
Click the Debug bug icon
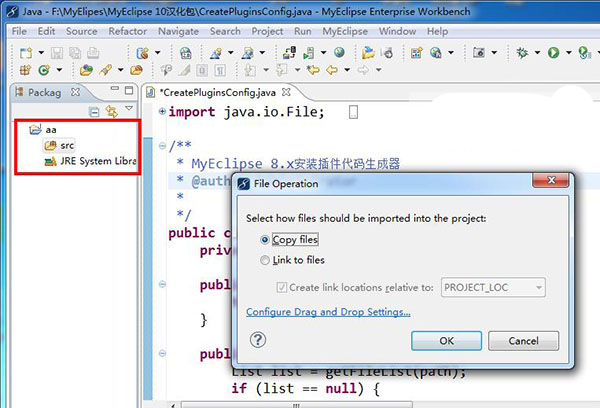tap(522, 52)
